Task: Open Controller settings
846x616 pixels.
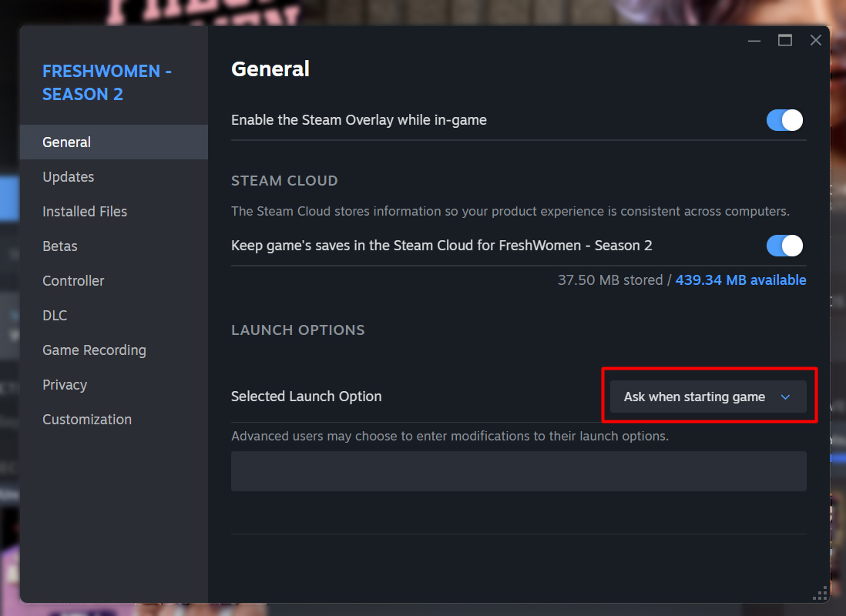Action: (73, 281)
